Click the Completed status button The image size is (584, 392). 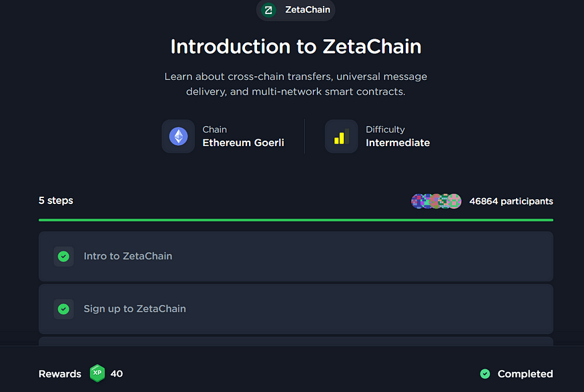(525, 374)
